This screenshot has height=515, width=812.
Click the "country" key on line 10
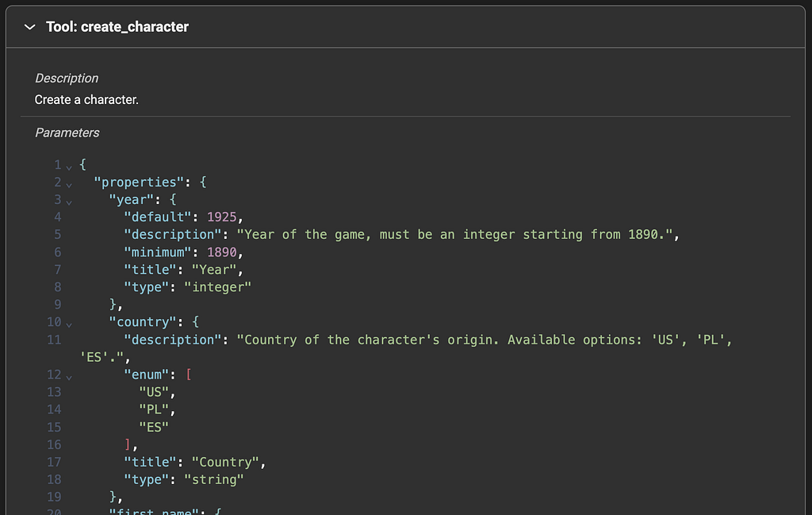143,322
